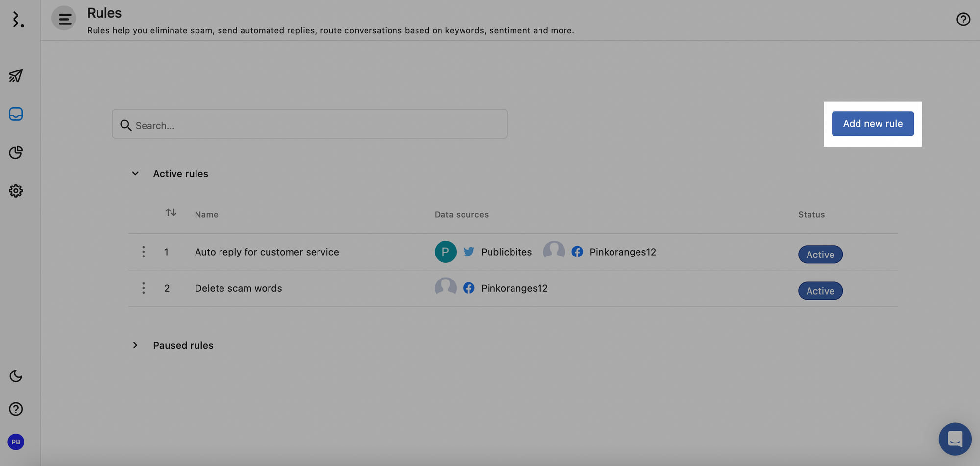
Task: Open the Inbox section from sidebar
Action: [x=16, y=114]
